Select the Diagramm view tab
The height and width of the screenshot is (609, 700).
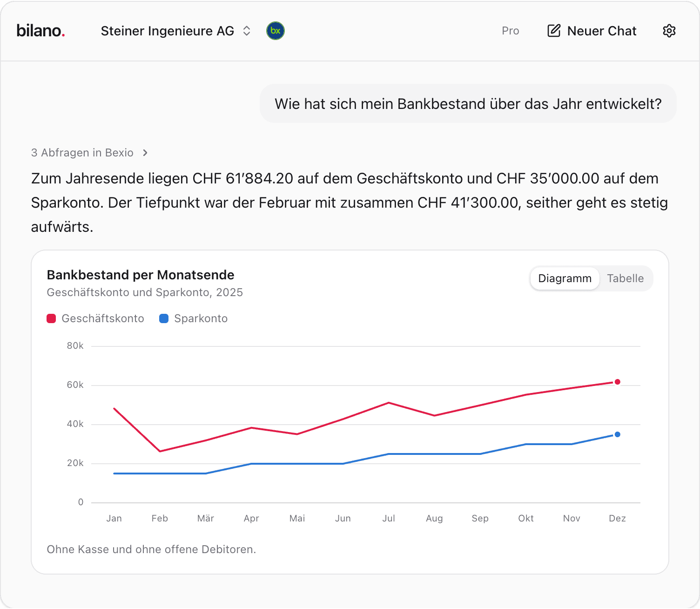565,278
